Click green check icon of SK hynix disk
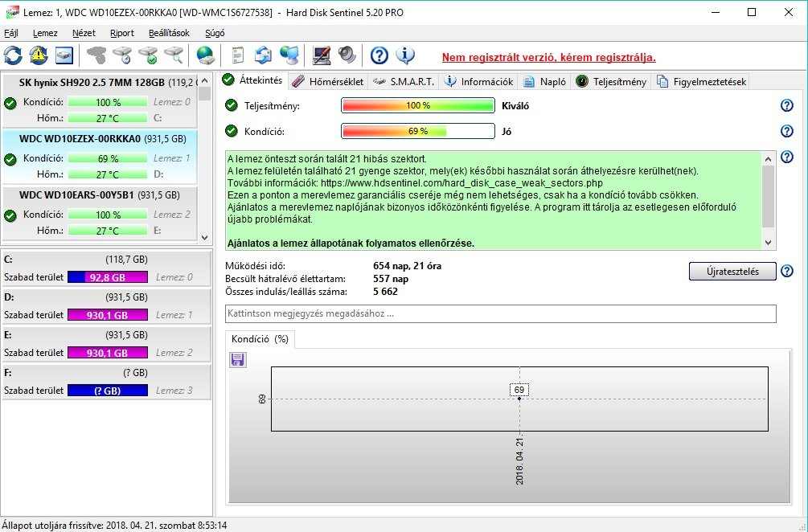 [10, 104]
